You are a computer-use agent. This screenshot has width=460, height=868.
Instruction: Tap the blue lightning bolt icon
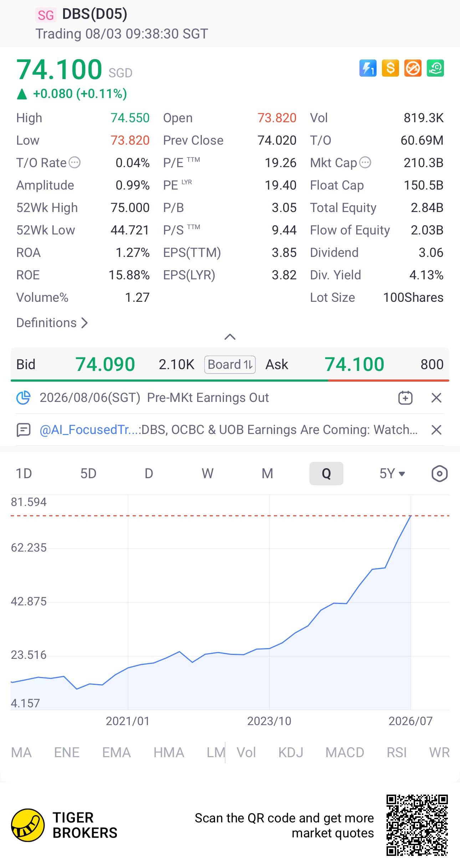click(368, 68)
